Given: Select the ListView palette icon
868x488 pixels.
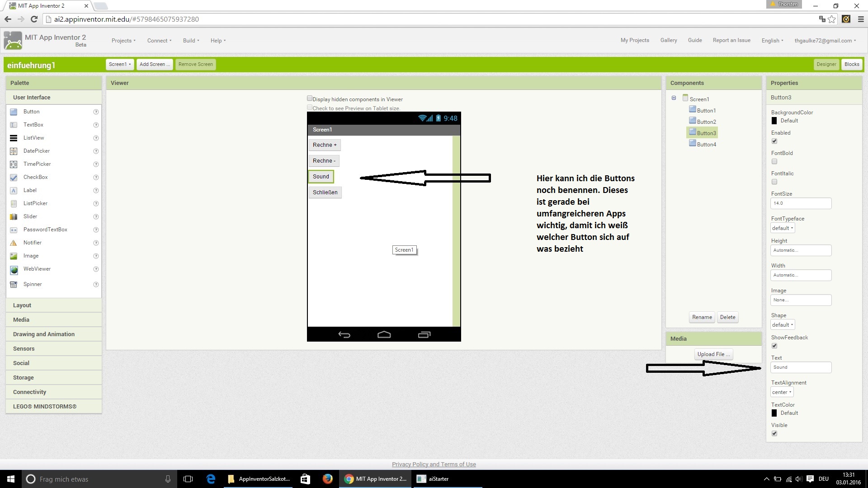Looking at the screenshot, I should click(x=14, y=138).
